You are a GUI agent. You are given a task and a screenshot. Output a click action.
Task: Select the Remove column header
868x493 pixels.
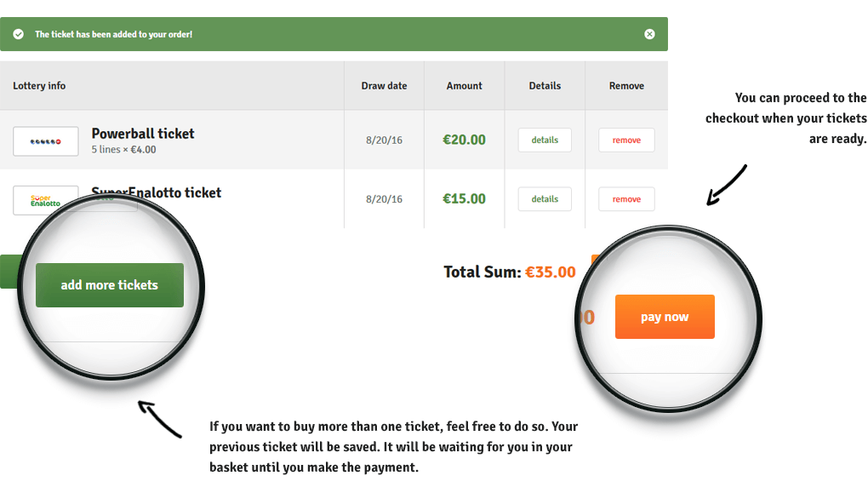coord(626,86)
